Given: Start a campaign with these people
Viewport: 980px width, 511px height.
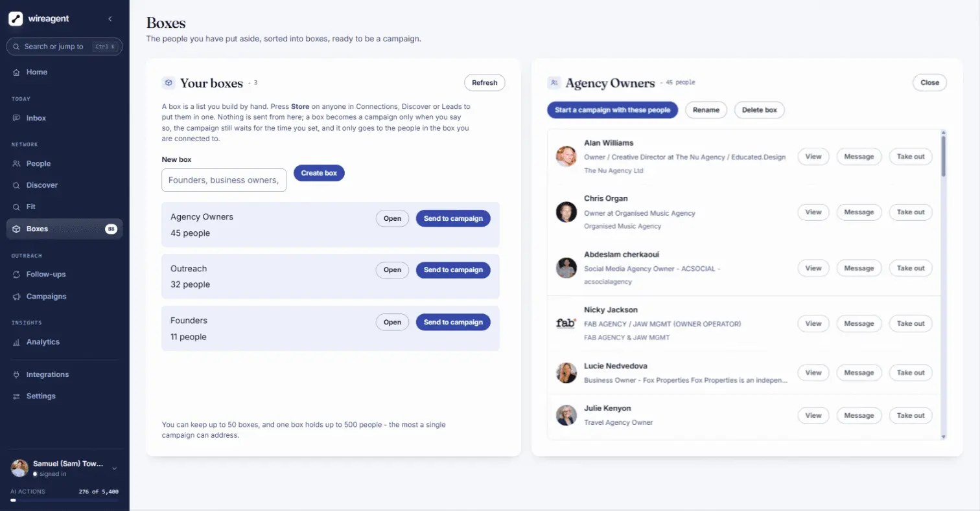Looking at the screenshot, I should [612, 110].
